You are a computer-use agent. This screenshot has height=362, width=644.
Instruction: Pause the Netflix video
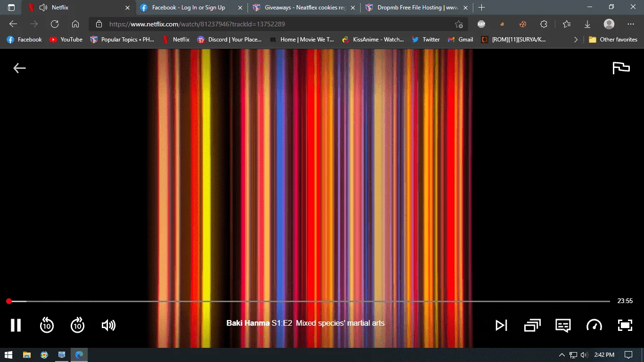16,325
